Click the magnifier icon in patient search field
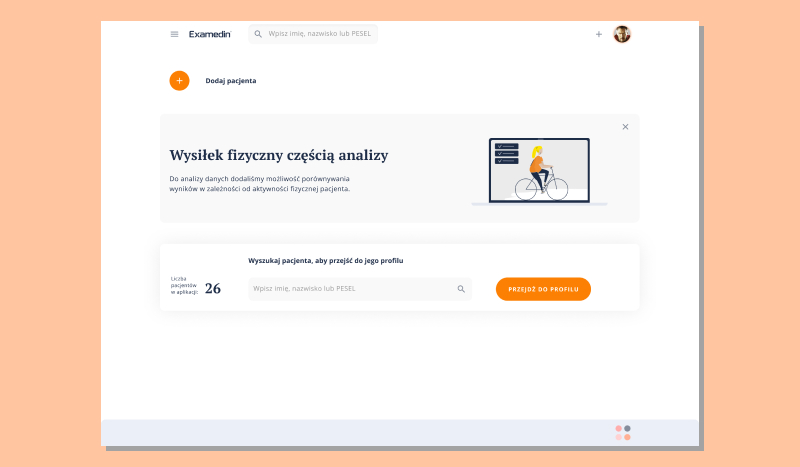The image size is (800, 467). pyautogui.click(x=461, y=289)
